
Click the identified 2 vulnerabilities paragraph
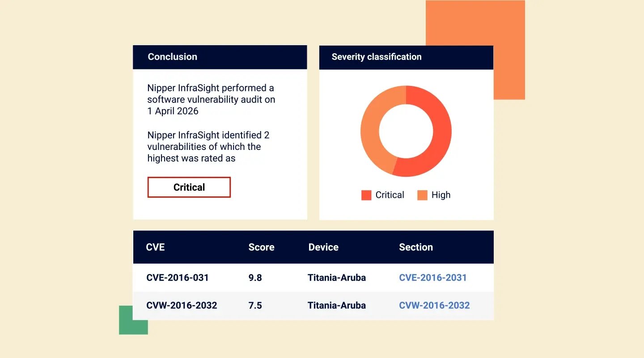(x=208, y=146)
